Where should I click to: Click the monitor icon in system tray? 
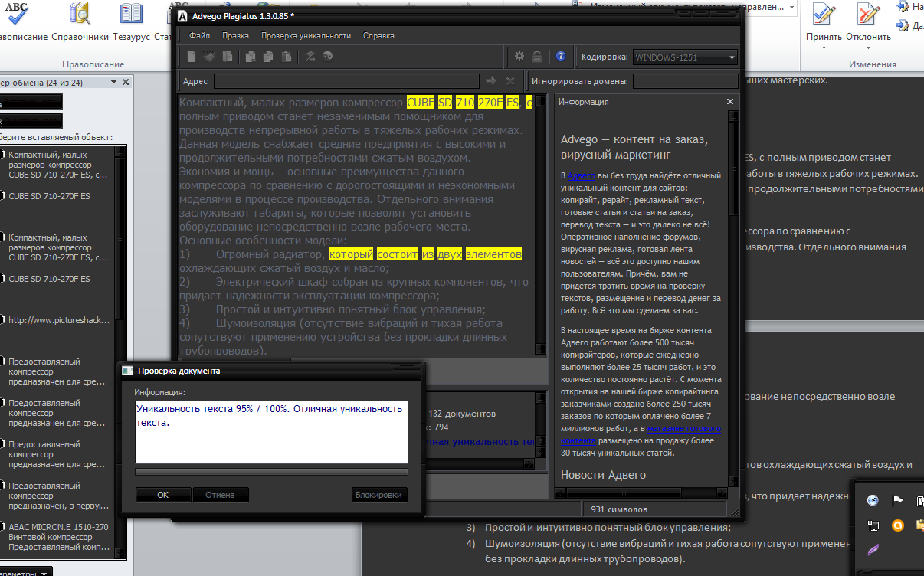coord(873,525)
